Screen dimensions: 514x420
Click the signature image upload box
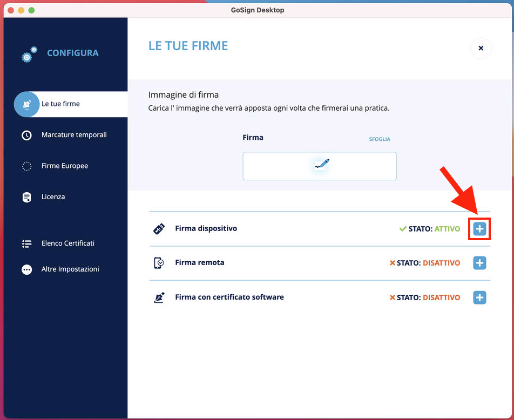click(x=320, y=166)
